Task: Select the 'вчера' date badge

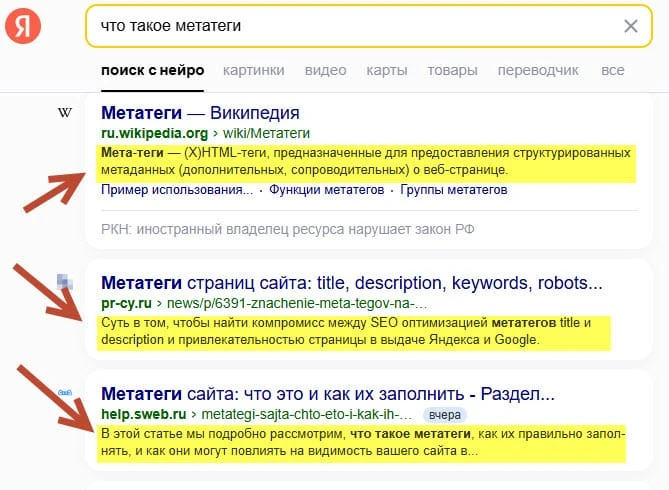Action: click(445, 415)
